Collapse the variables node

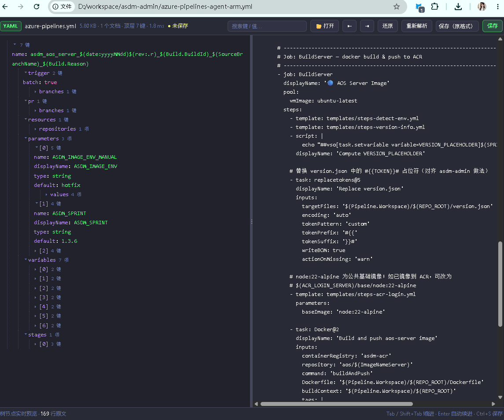tap(26, 260)
